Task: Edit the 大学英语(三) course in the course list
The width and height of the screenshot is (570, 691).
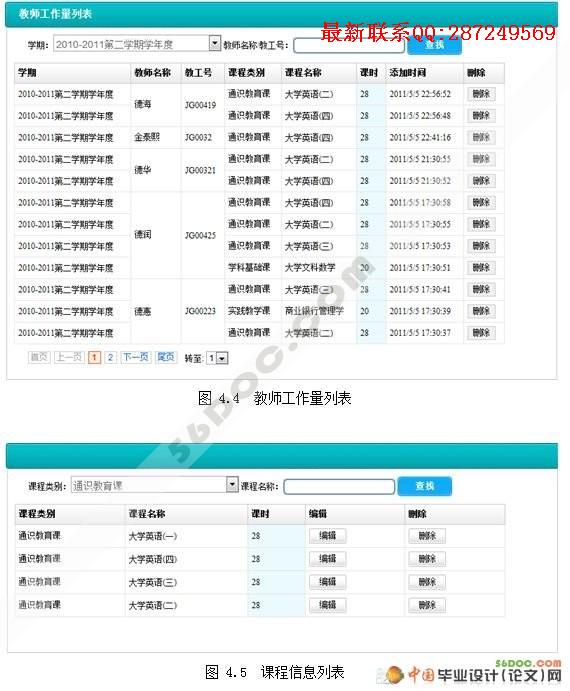Action: pos(328,582)
